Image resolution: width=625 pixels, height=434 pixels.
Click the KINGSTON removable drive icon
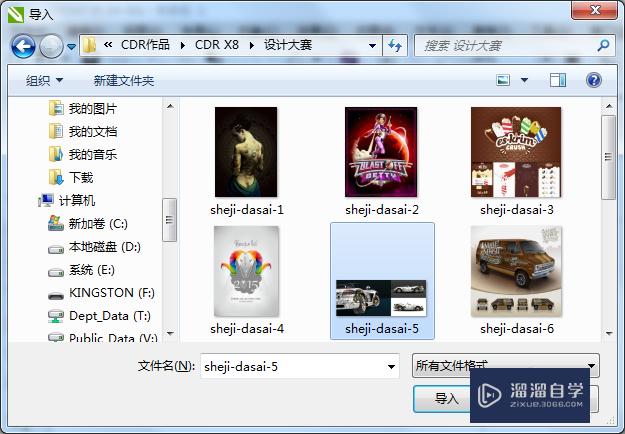coord(56,295)
